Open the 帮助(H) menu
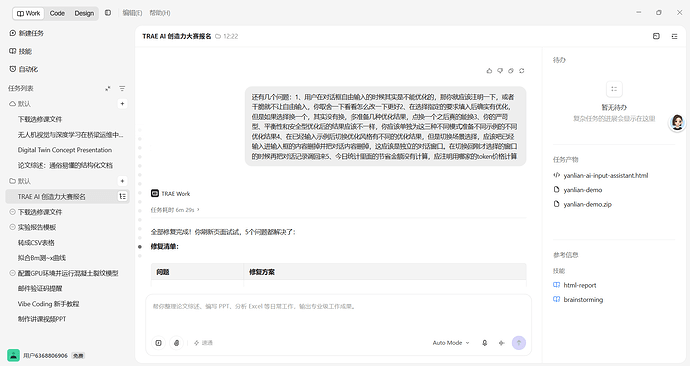Screen dimensions: 690x366 [x=160, y=13]
